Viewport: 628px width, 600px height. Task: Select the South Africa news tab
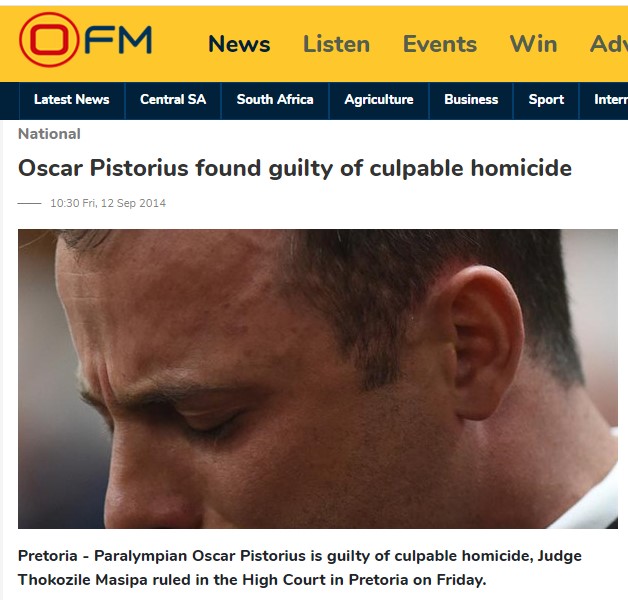[x=275, y=99]
